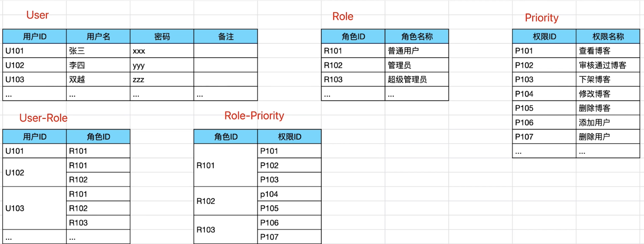Image resolution: width=644 pixels, height=244 pixels.
Task: Click the 添加用户 permission cell
Action: click(608, 123)
